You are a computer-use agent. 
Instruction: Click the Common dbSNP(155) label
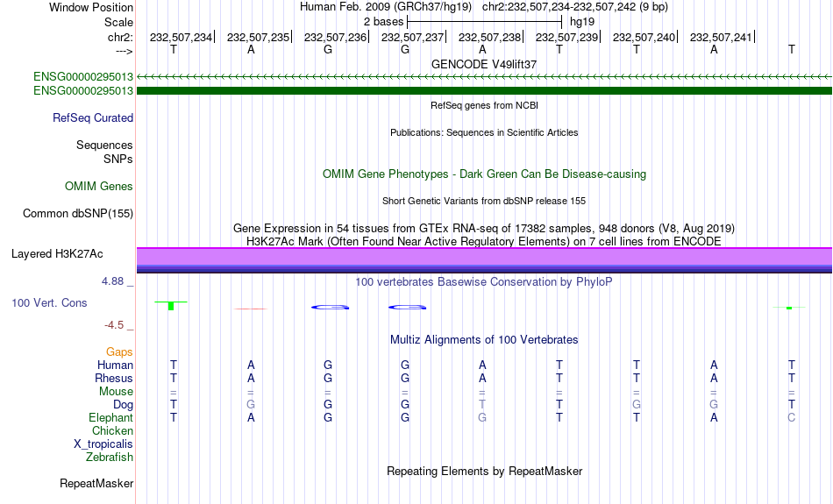tap(77, 214)
